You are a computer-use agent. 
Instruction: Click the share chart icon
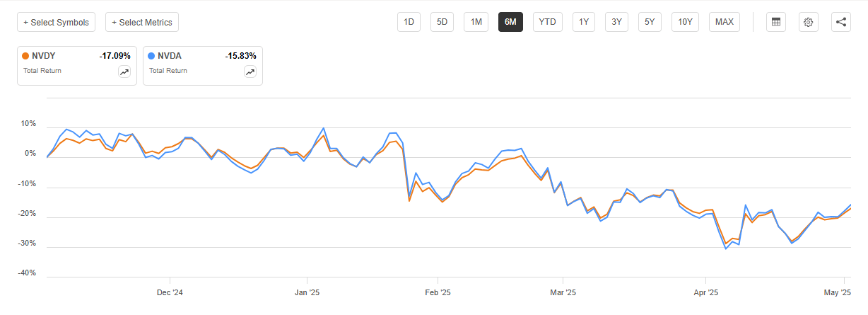point(841,22)
